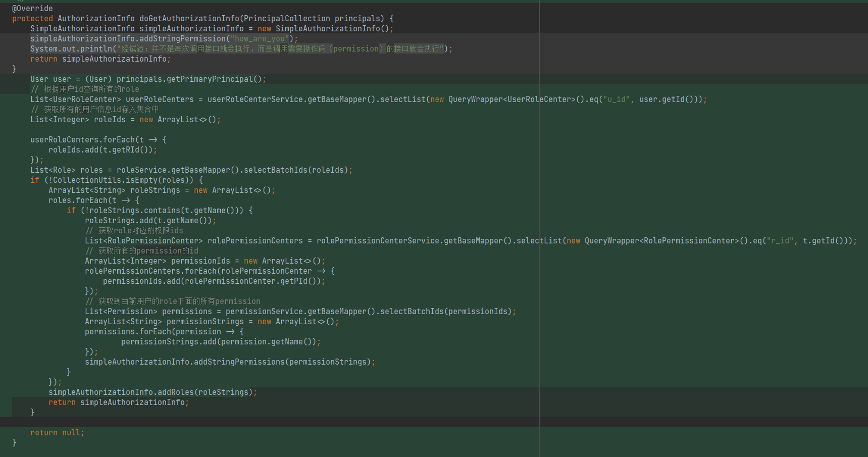
Task: Click 'ArrayList<String> roleStrings' declaration
Action: [x=114, y=190]
